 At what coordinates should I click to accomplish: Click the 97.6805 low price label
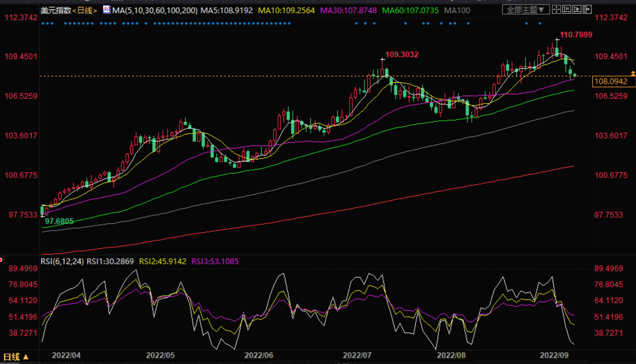[x=59, y=221]
